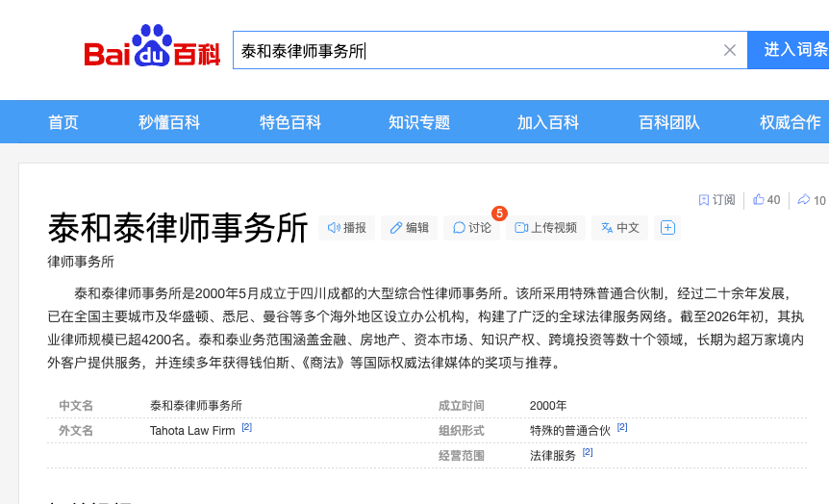Click the 上传视频 upload video button
The width and height of the screenshot is (829, 504).
pyautogui.click(x=545, y=228)
